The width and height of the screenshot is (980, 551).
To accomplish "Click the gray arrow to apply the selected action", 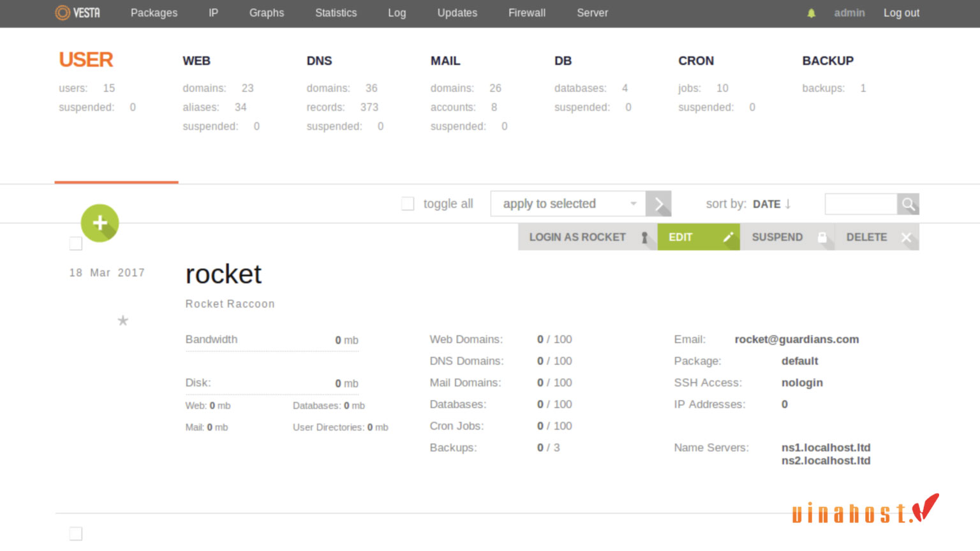I will [x=659, y=203].
